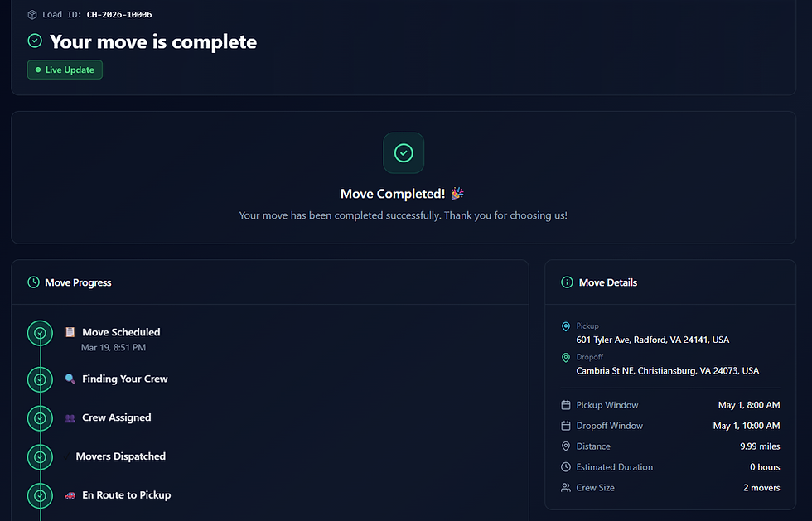Viewport: 812px width, 521px height.
Task: Click the 0 hours value
Action: [x=765, y=467]
